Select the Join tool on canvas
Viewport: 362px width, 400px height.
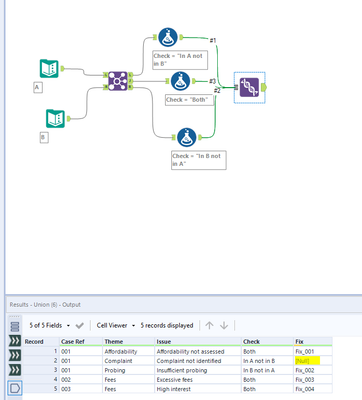click(118, 81)
